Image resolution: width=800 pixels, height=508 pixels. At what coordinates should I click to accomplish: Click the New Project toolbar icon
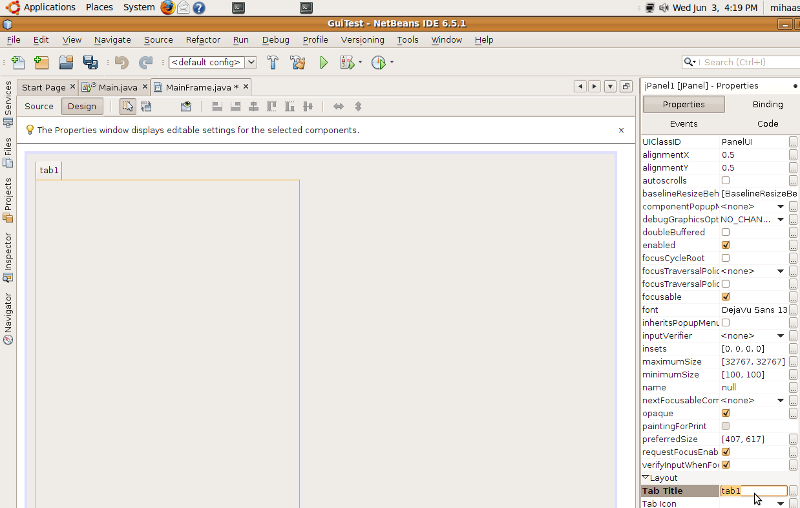(x=41, y=62)
